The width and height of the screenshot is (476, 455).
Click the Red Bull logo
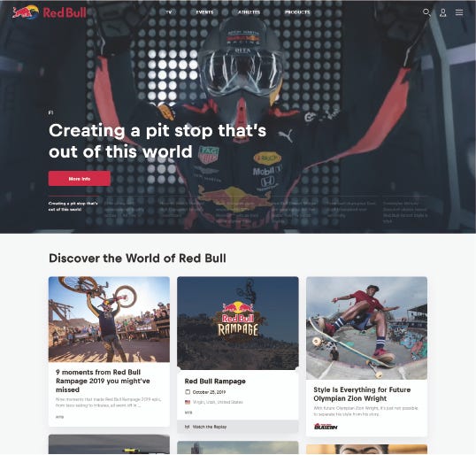[50, 12]
